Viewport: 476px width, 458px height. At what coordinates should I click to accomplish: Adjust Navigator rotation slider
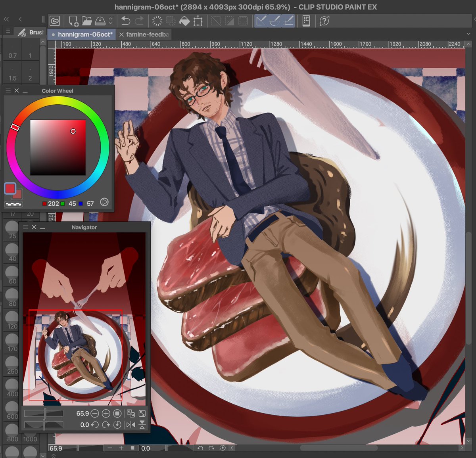click(44, 425)
